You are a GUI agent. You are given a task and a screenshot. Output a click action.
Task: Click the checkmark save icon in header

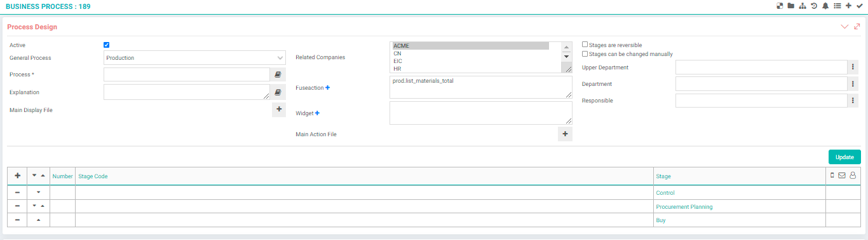click(860, 6)
